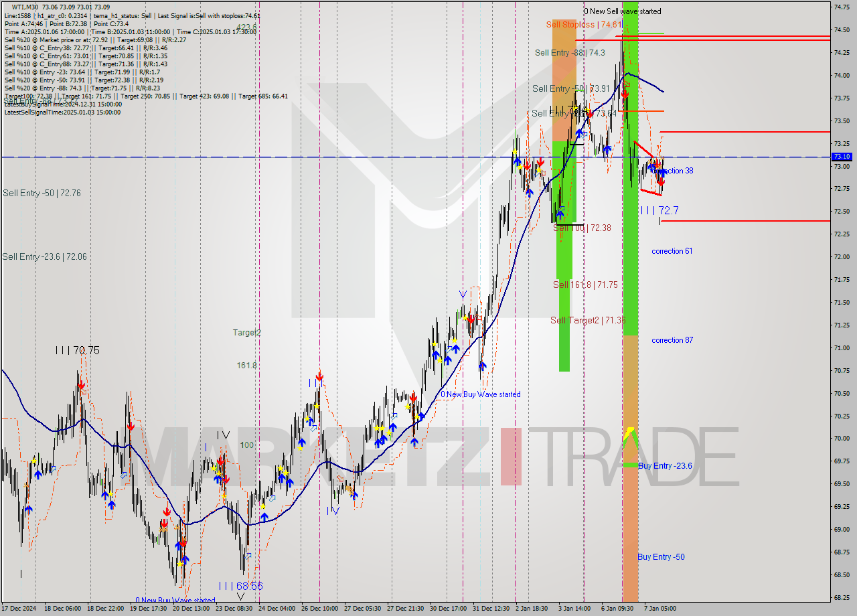
Task: Click the 'Sell Entry -23.6 | 72.06' label
Action: [x=44, y=257]
